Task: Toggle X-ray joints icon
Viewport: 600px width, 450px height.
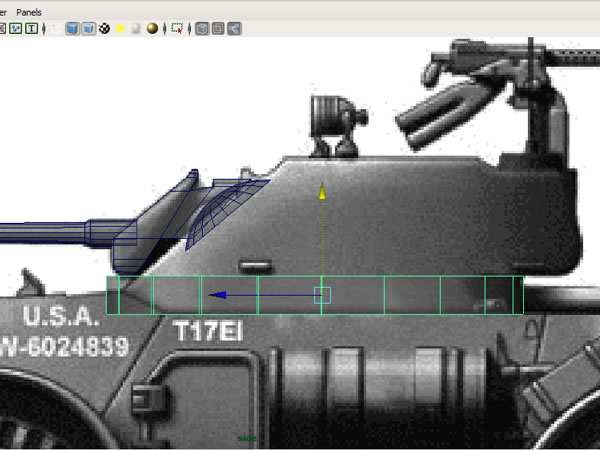Action: tap(234, 28)
